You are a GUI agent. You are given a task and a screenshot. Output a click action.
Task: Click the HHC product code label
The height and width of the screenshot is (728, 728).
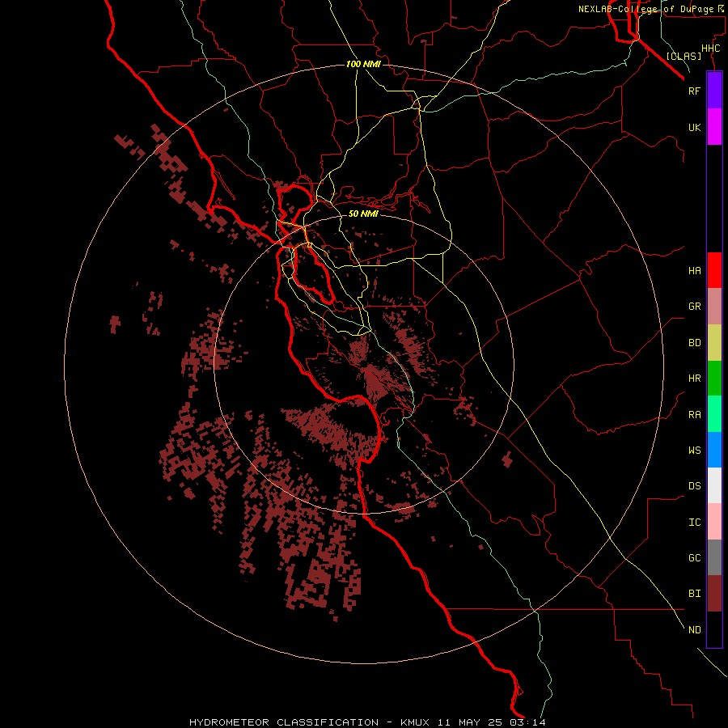(710, 49)
